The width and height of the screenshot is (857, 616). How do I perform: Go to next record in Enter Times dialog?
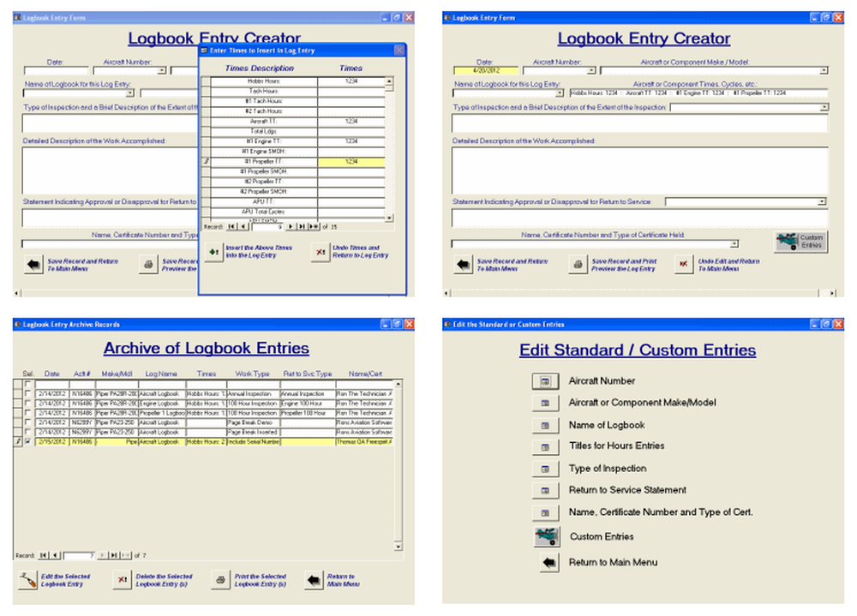point(291,226)
